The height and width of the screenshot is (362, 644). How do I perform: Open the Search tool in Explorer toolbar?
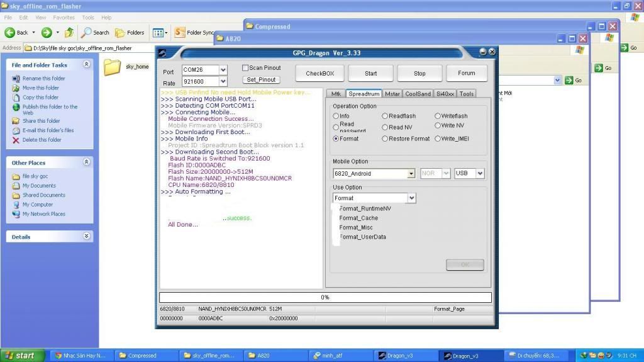point(96,33)
